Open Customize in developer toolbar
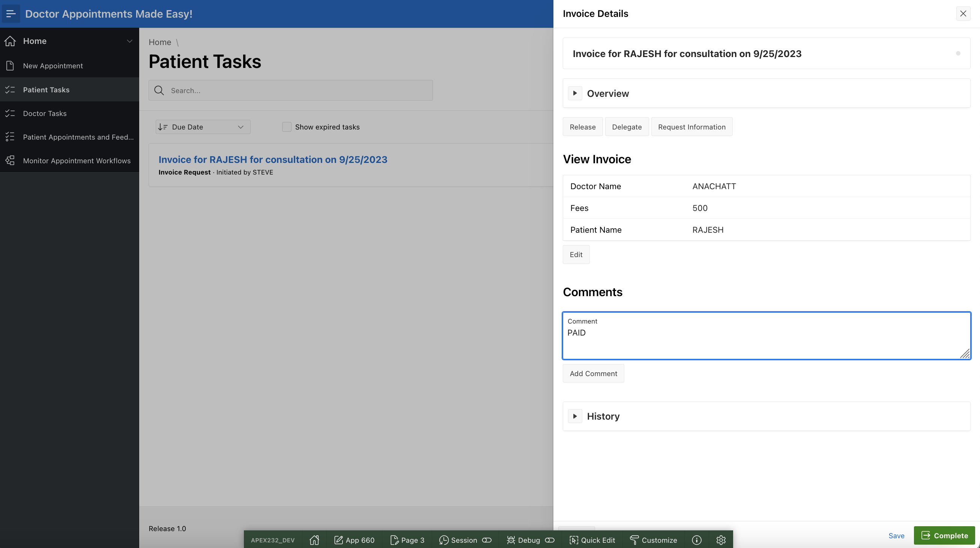The width and height of the screenshot is (980, 548). pyautogui.click(x=654, y=540)
